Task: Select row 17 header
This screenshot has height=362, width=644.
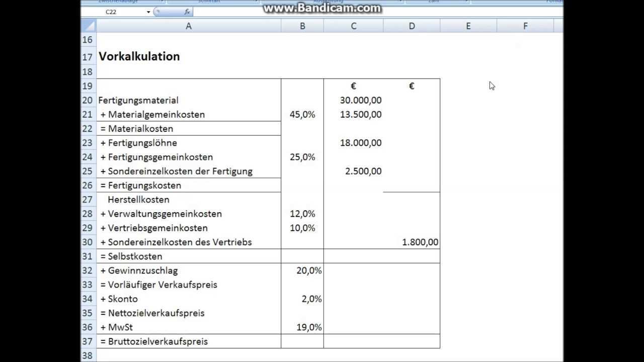Action: [x=88, y=57]
